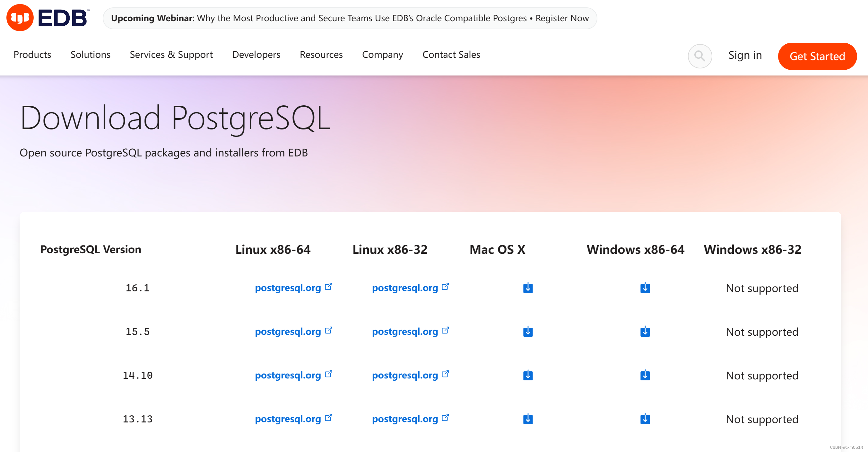Click the EDB logo
Viewport: 868px width, 452px height.
(48, 18)
